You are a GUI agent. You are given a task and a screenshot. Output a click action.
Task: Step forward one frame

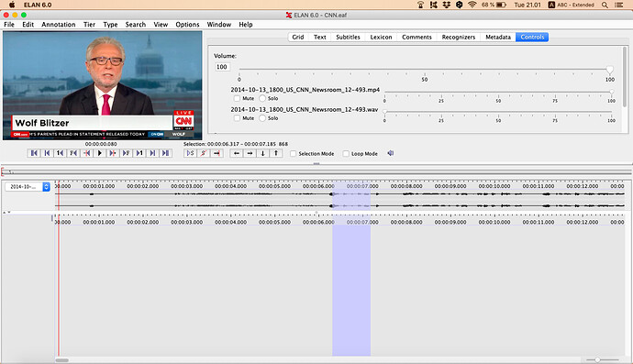tap(126, 153)
